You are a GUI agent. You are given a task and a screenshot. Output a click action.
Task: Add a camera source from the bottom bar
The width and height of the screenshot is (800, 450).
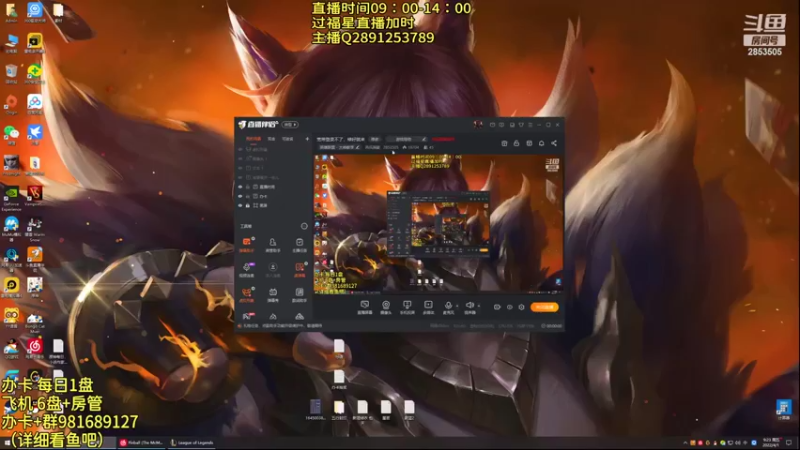click(386, 307)
